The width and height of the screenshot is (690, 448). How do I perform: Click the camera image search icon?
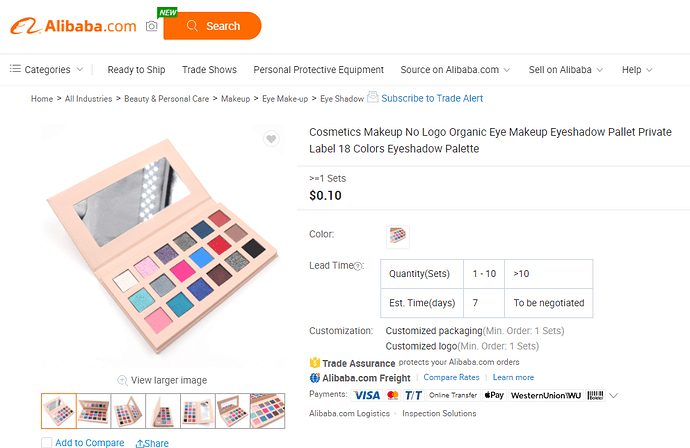point(151,26)
